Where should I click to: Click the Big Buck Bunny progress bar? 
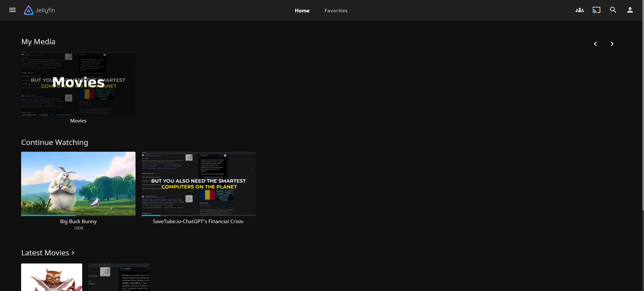(x=78, y=215)
